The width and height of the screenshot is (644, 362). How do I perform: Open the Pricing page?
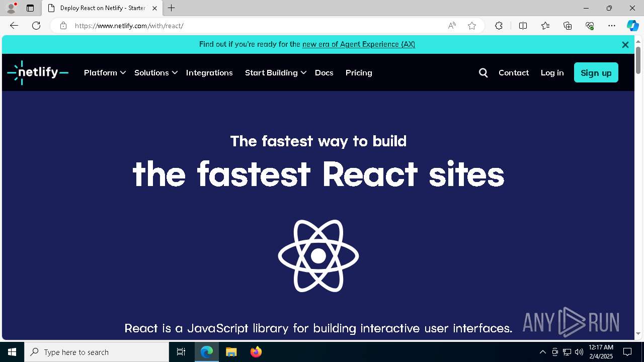click(359, 73)
